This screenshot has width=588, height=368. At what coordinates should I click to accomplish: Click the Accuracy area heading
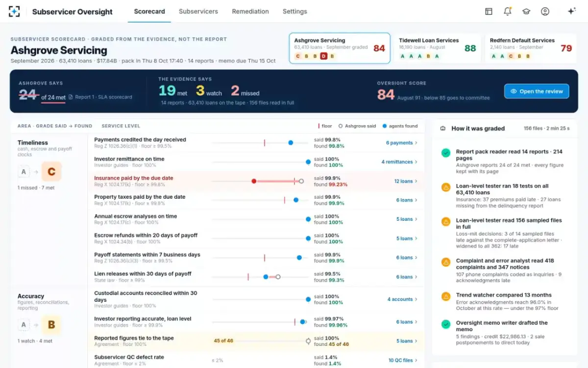(31, 296)
